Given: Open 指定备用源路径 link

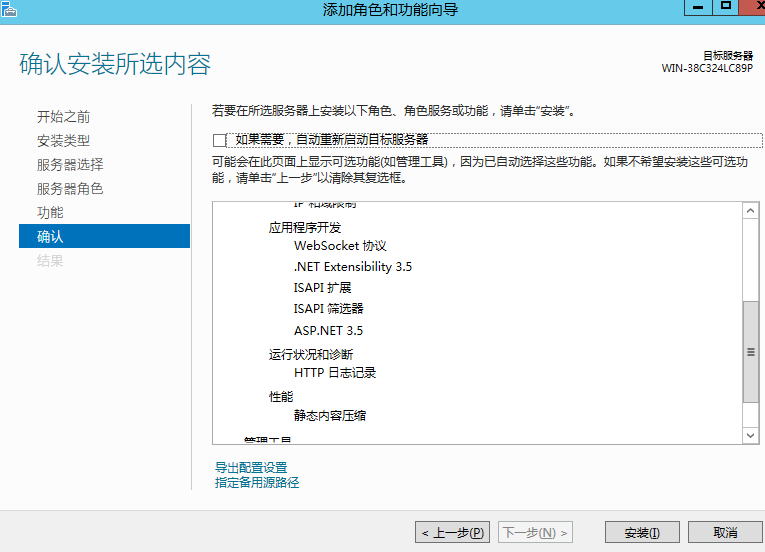Looking at the screenshot, I should click(x=257, y=483).
